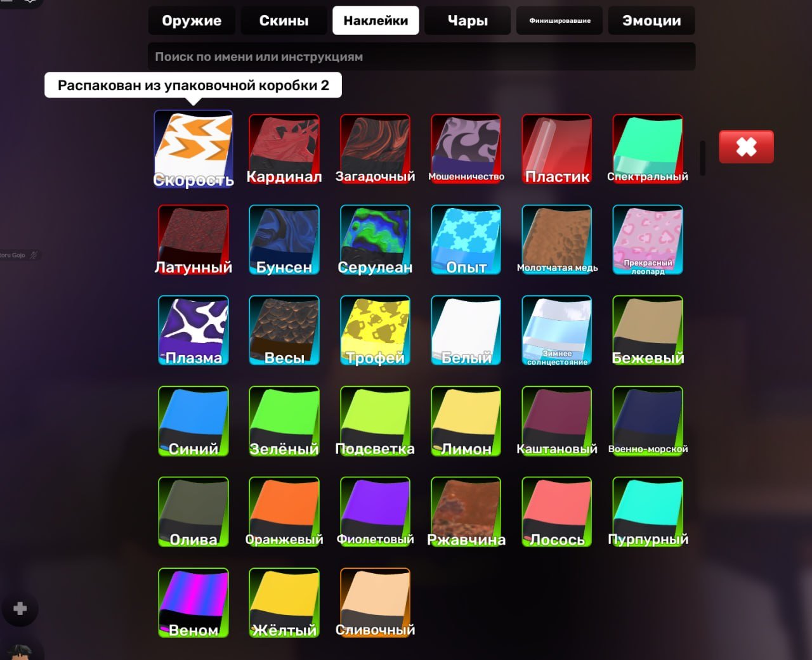This screenshot has width=812, height=660.
Task: Choose the Спектральный sticker
Action: [648, 149]
